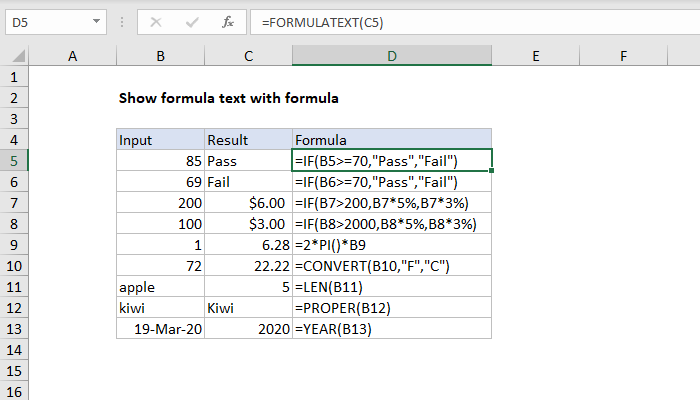
Task: Select column D header
Action: pos(392,57)
